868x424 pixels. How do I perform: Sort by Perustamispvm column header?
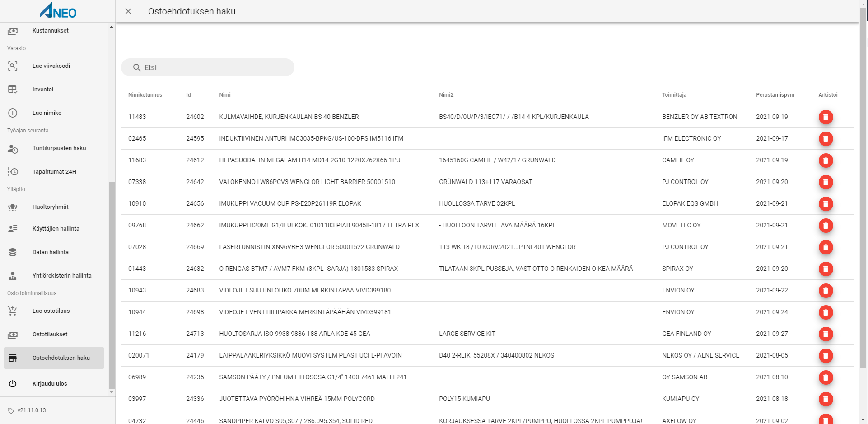(x=775, y=95)
